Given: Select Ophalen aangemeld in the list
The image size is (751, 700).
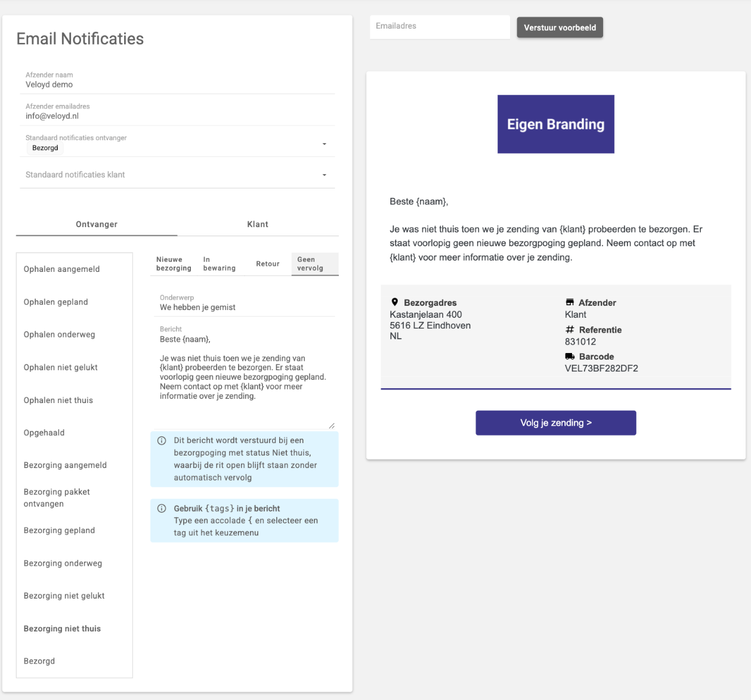Looking at the screenshot, I should coord(75,269).
